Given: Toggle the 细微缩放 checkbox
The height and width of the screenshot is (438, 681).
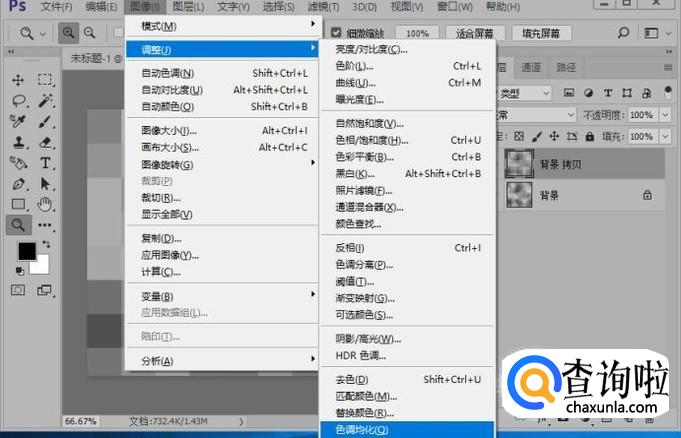Looking at the screenshot, I should tap(336, 33).
